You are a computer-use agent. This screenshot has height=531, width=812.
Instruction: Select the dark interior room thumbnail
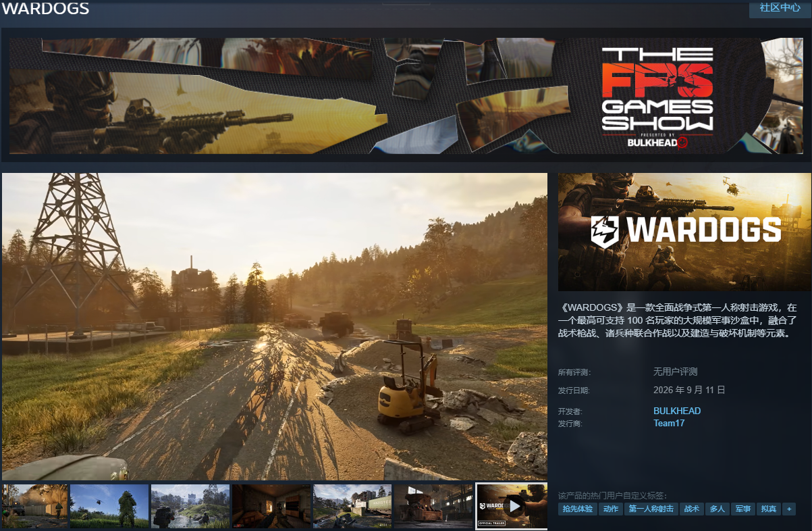[x=271, y=506]
